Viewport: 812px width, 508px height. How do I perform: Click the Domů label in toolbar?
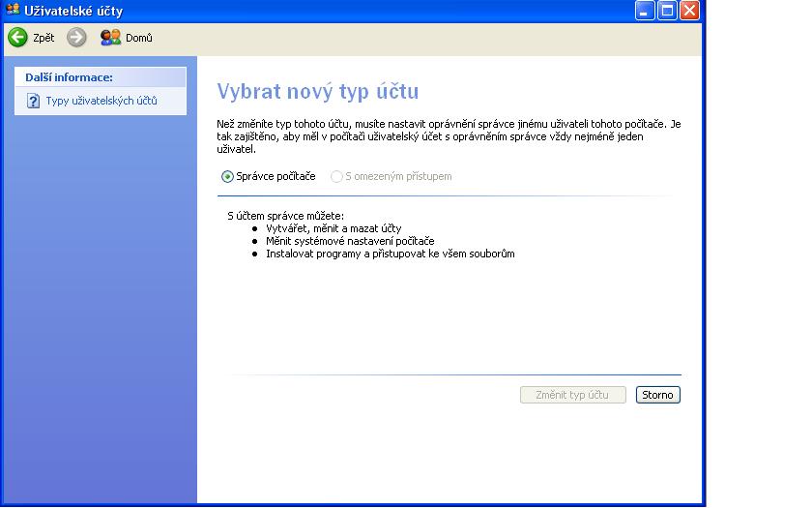coord(139,38)
